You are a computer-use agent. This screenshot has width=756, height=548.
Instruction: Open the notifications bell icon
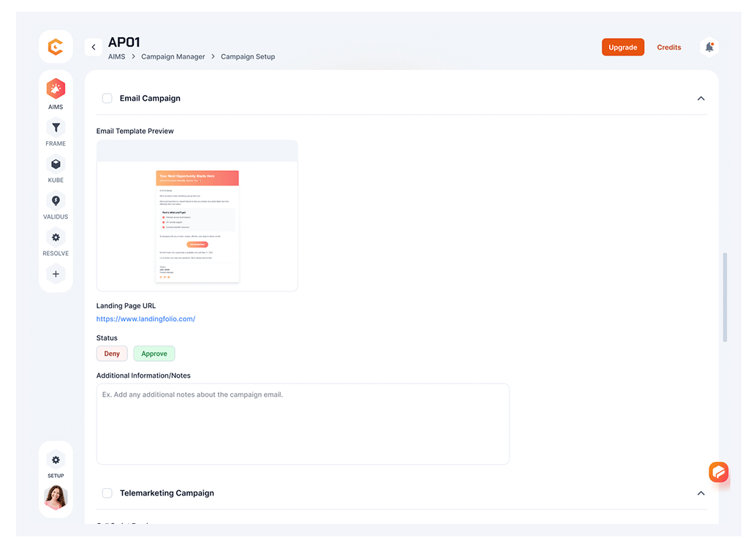pos(708,47)
